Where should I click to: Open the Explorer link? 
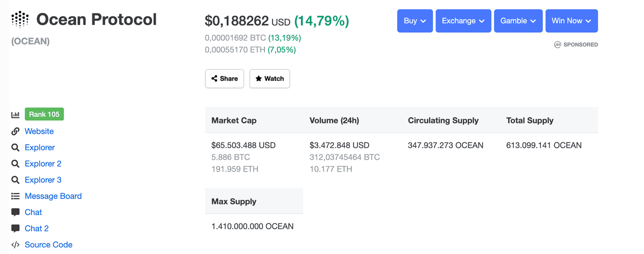click(x=40, y=148)
